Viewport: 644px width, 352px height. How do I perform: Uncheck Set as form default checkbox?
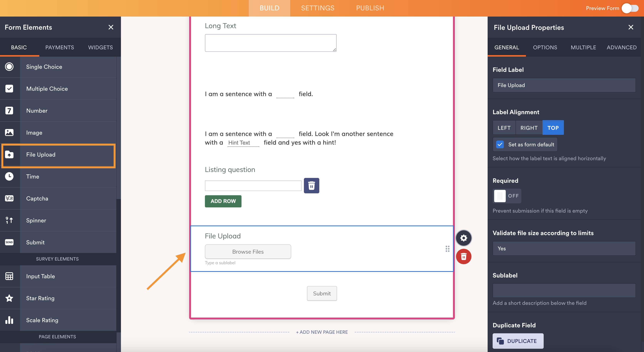click(500, 144)
